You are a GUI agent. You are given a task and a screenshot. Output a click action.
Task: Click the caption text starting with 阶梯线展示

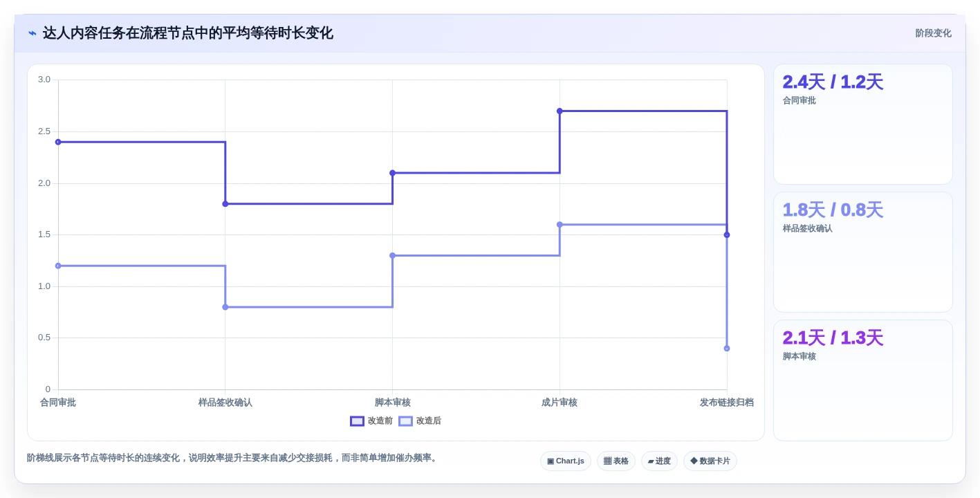pos(233,458)
